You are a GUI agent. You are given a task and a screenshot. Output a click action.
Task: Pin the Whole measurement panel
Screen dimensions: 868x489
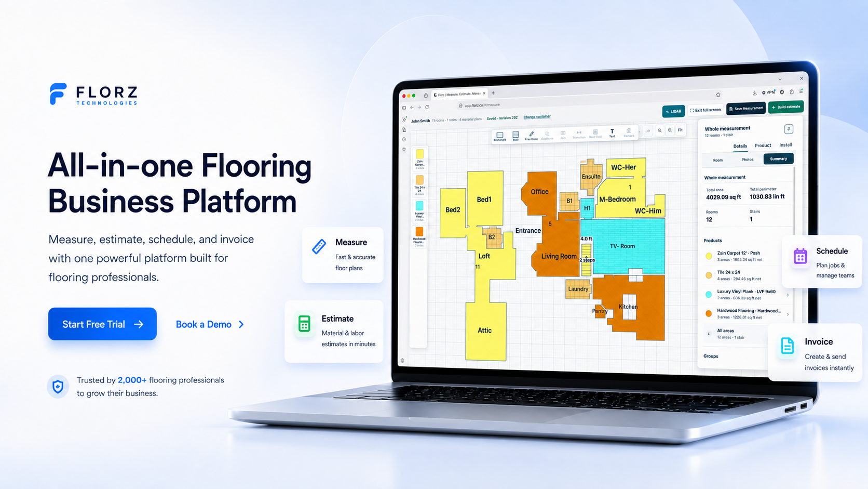point(789,129)
